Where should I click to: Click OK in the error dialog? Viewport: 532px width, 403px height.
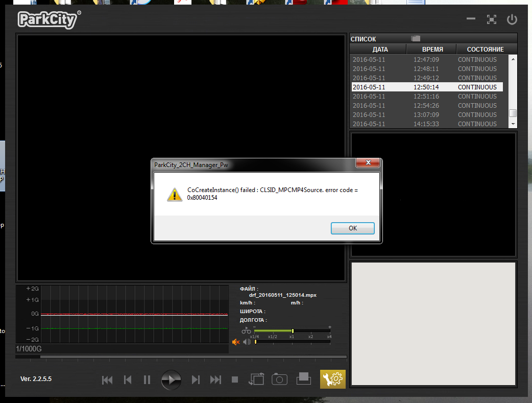(352, 228)
